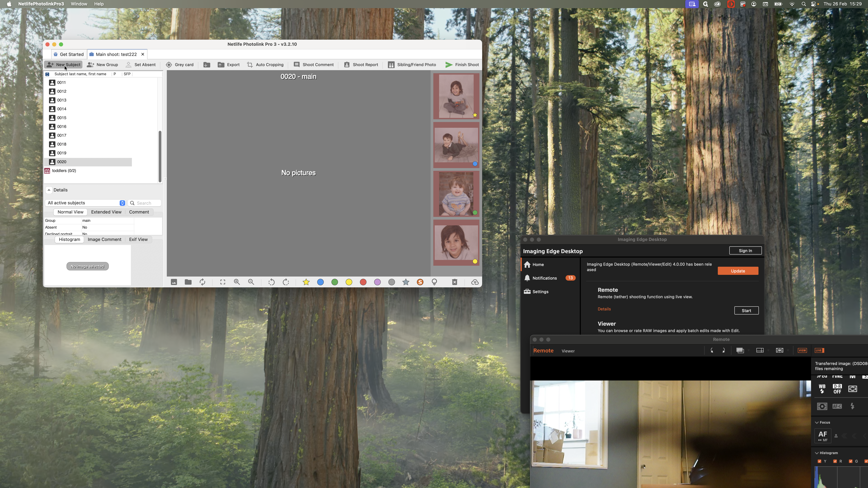868x488 pixels.
Task: Apply the green color label
Action: (335, 282)
